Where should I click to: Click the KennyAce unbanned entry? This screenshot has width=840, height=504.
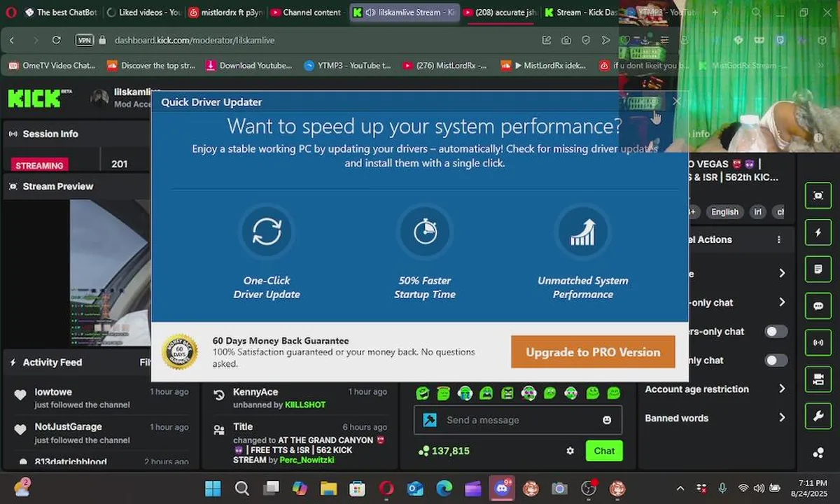coord(300,398)
